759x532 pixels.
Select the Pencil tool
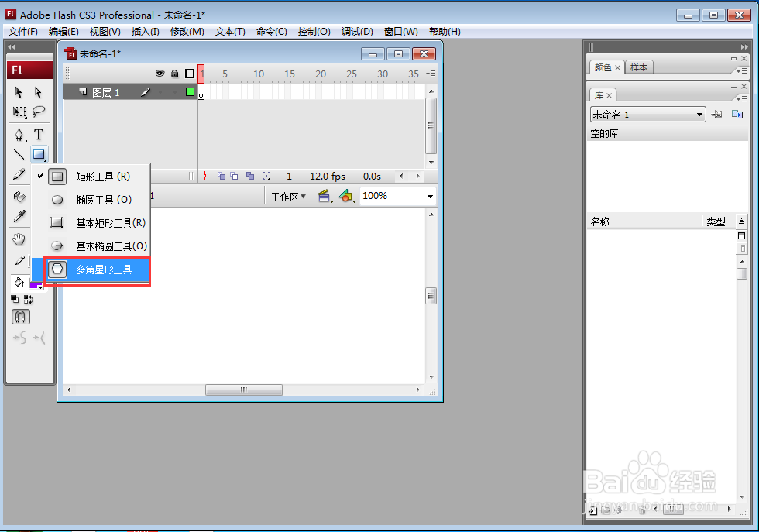pos(19,174)
